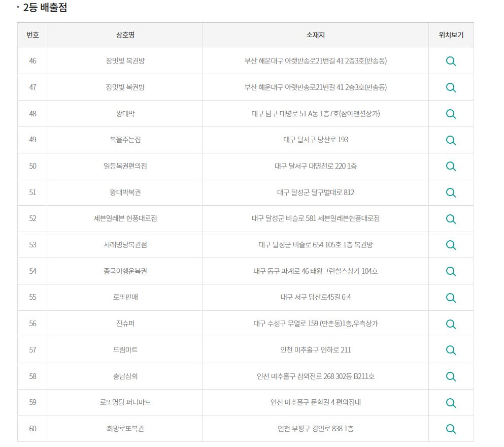
Task: Click address 대구 달성군 비슬로 581
Action: click(316, 218)
